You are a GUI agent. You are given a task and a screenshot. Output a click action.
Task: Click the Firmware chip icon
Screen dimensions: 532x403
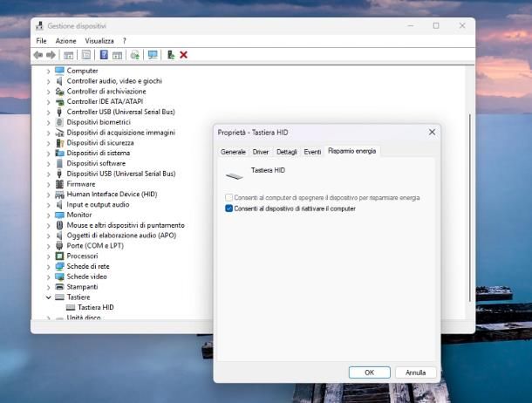pos(59,184)
